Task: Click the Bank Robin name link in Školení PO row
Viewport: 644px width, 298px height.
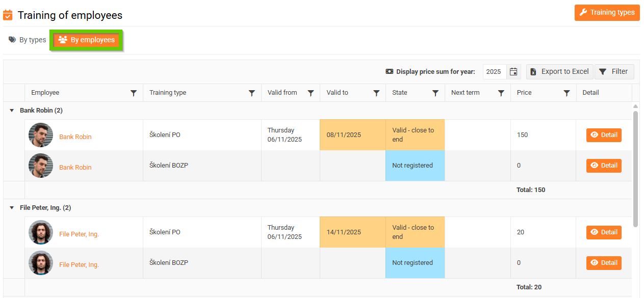Action: tap(75, 137)
